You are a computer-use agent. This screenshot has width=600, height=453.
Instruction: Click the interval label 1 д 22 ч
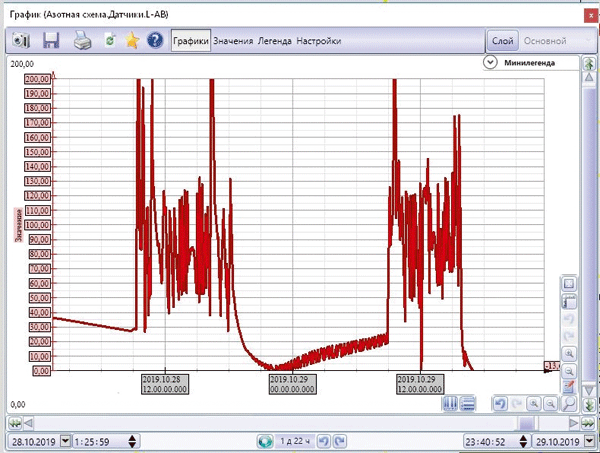click(x=295, y=441)
